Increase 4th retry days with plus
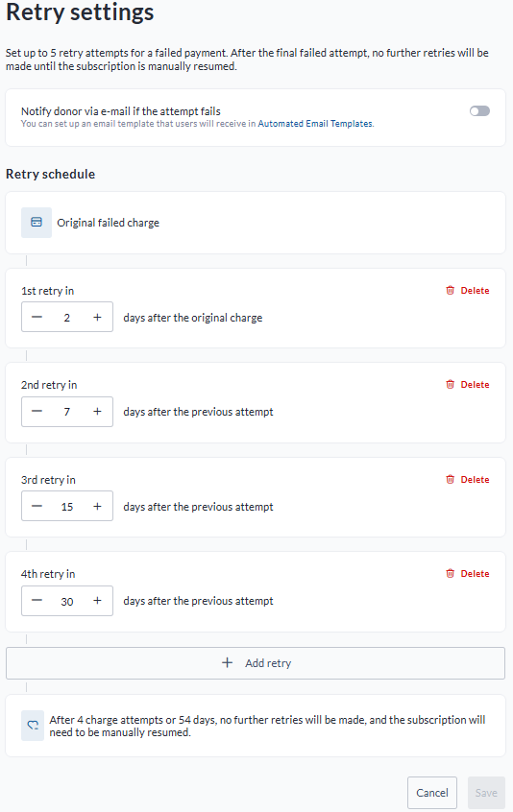 tap(97, 601)
